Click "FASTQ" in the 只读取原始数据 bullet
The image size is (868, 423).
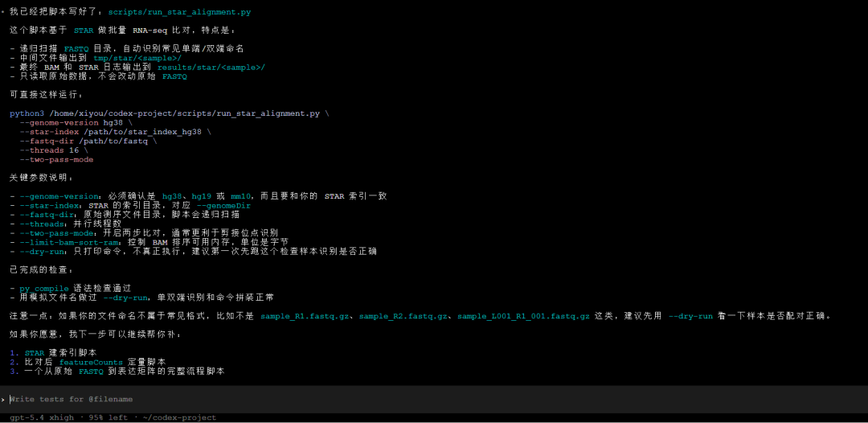(x=174, y=76)
